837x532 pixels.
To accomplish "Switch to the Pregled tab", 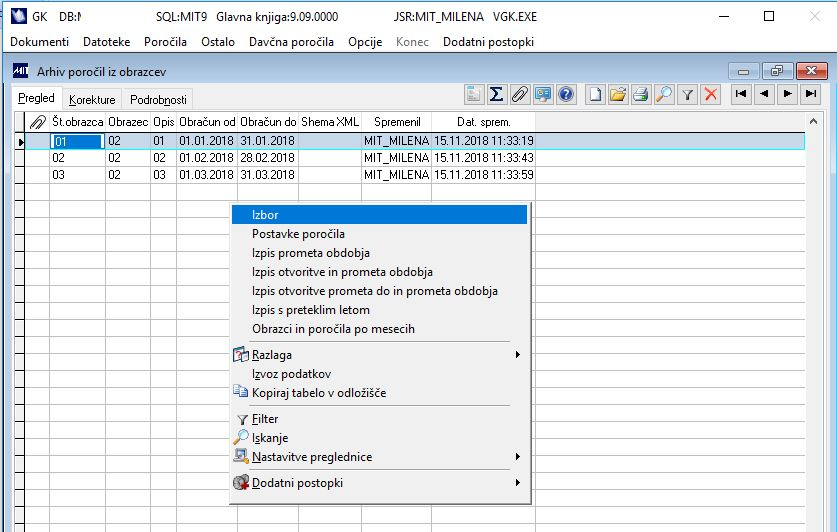I will [x=36, y=98].
